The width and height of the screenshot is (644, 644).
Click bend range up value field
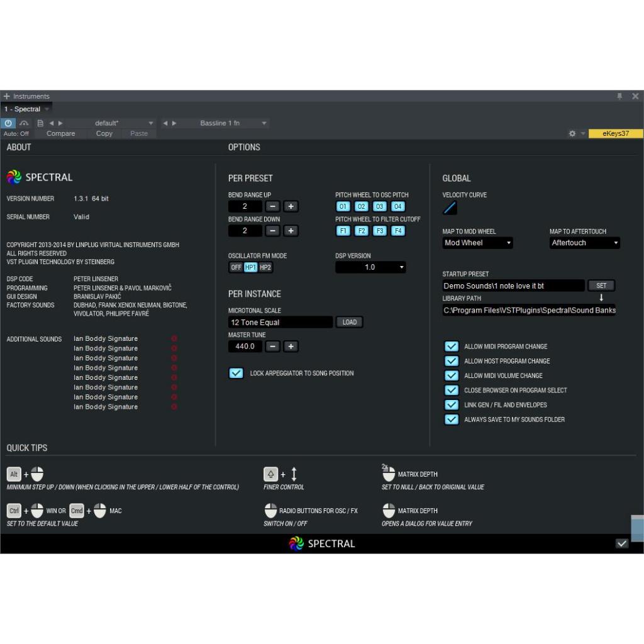pyautogui.click(x=245, y=206)
